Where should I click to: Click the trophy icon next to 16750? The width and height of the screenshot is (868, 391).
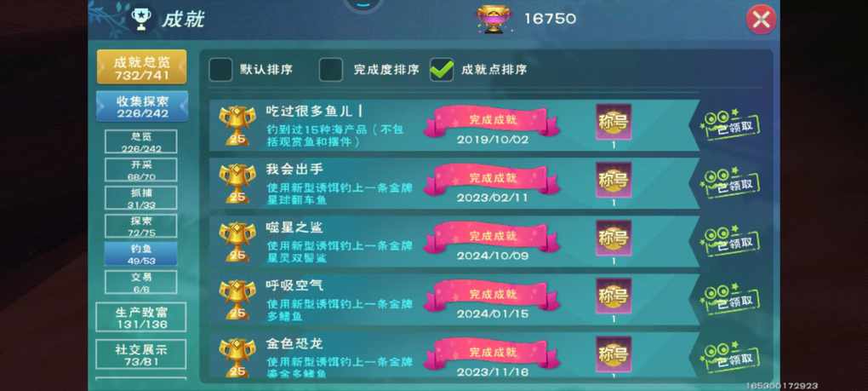[494, 19]
